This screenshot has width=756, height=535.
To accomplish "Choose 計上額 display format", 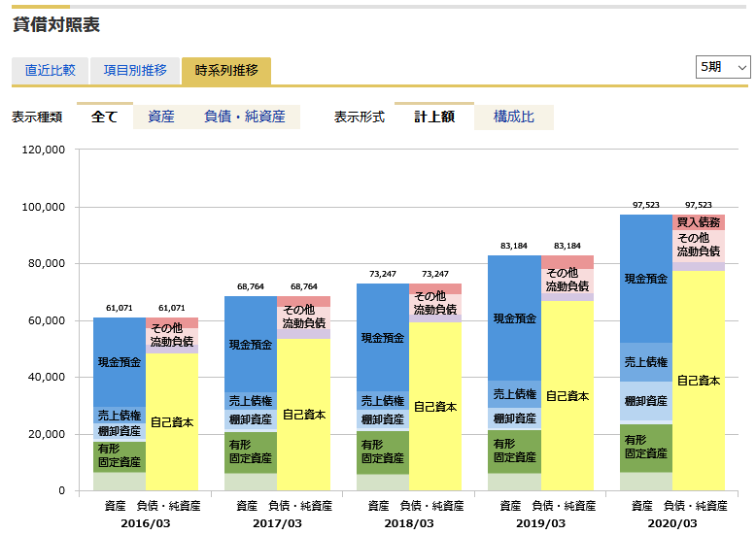I will [434, 117].
